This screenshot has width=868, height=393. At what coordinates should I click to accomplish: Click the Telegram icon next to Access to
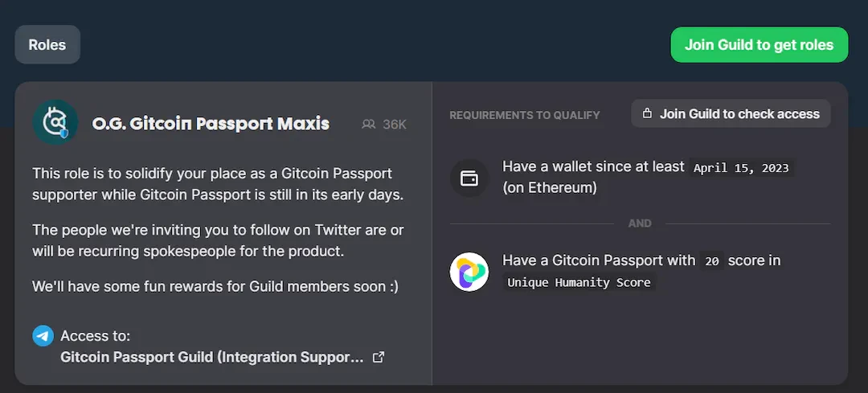[x=43, y=336]
